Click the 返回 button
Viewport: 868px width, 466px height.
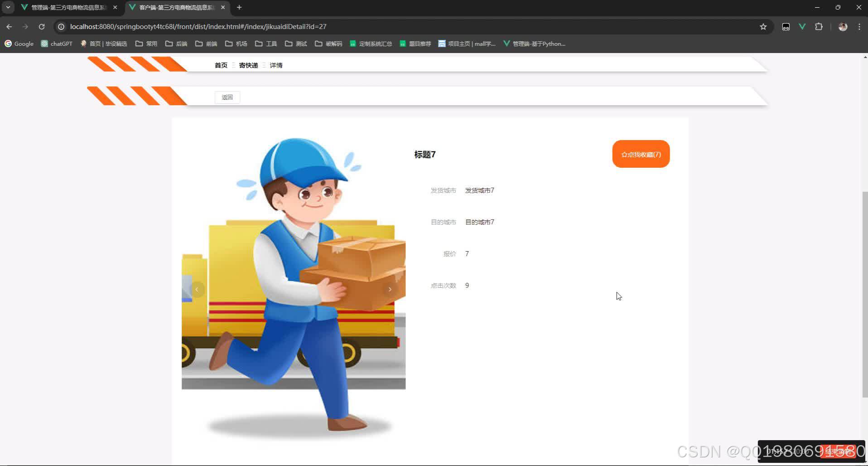(x=227, y=97)
